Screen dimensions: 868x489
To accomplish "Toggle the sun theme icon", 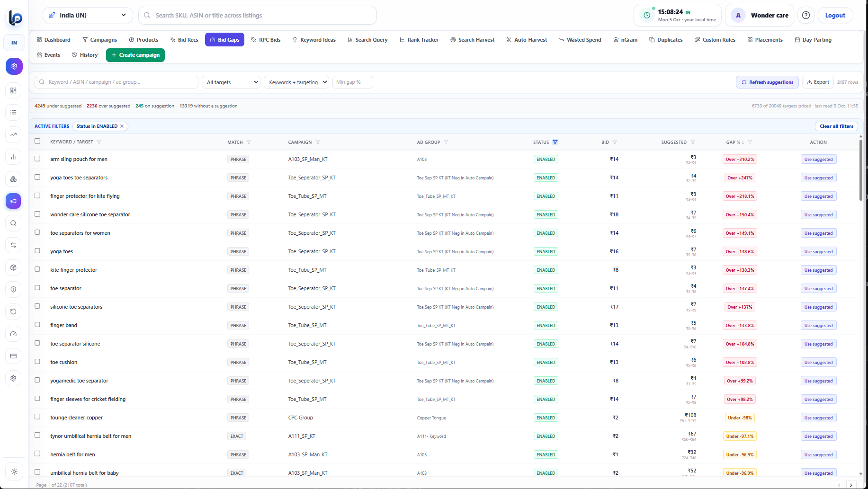I will [14, 471].
